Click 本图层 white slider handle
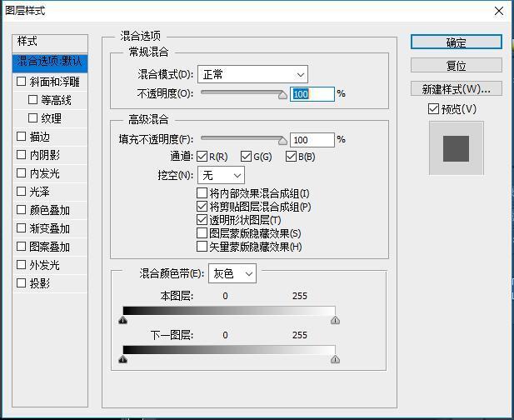 (335, 320)
